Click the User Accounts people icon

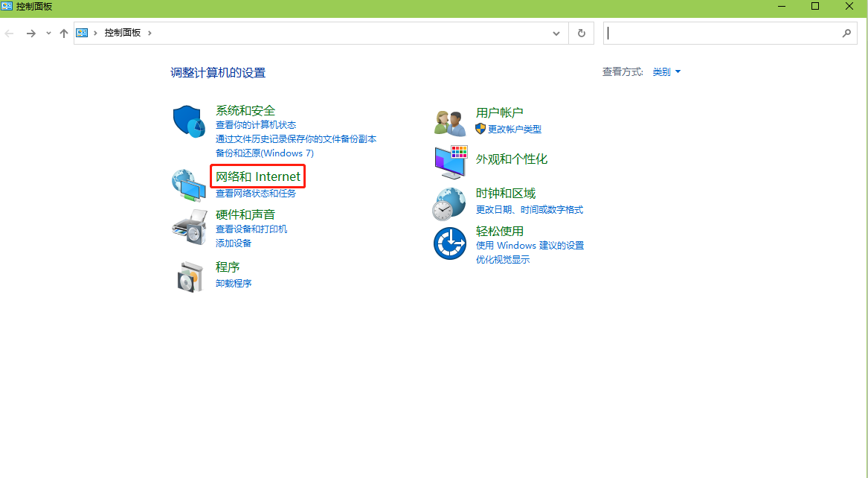(x=450, y=121)
